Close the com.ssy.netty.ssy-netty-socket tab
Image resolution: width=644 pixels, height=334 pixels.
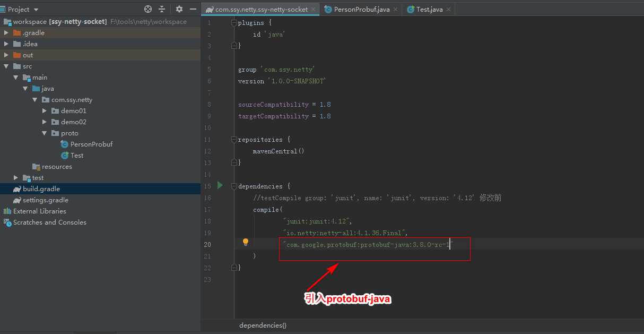[313, 10]
